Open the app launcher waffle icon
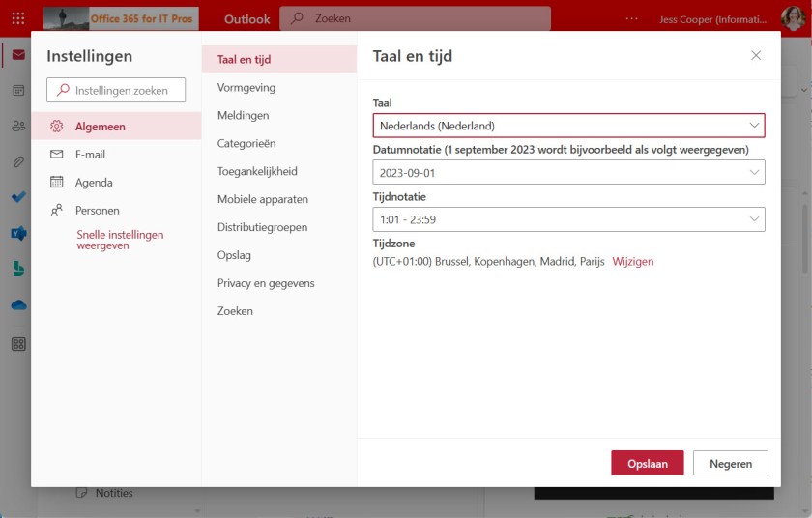This screenshot has height=518, width=812. tap(18, 18)
